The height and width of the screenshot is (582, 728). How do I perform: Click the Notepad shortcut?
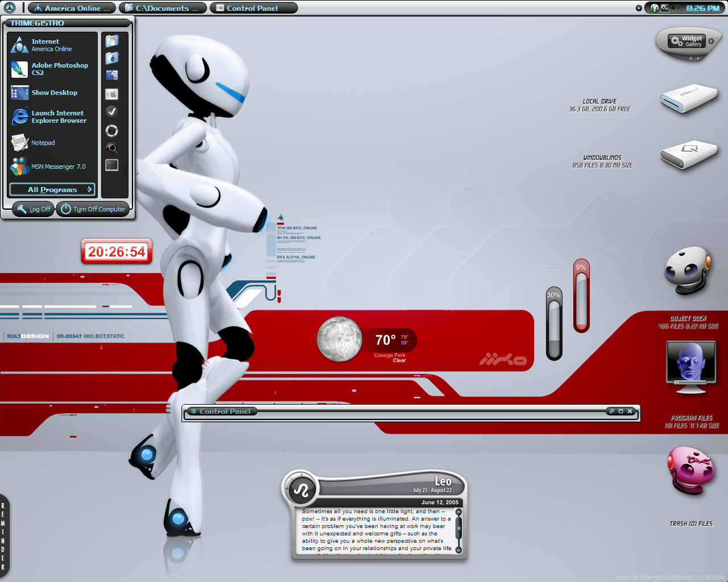[51, 143]
